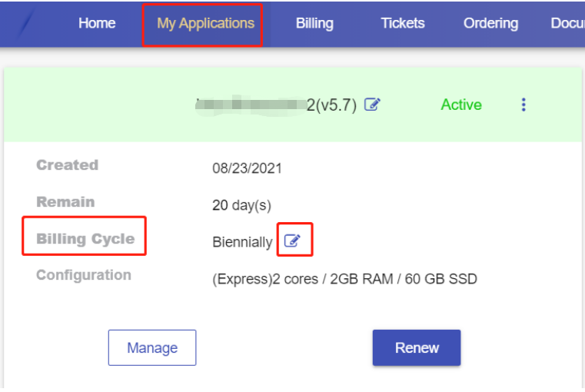Open the partially visible Documentation tab
This screenshot has width=585, height=392.
point(567,23)
